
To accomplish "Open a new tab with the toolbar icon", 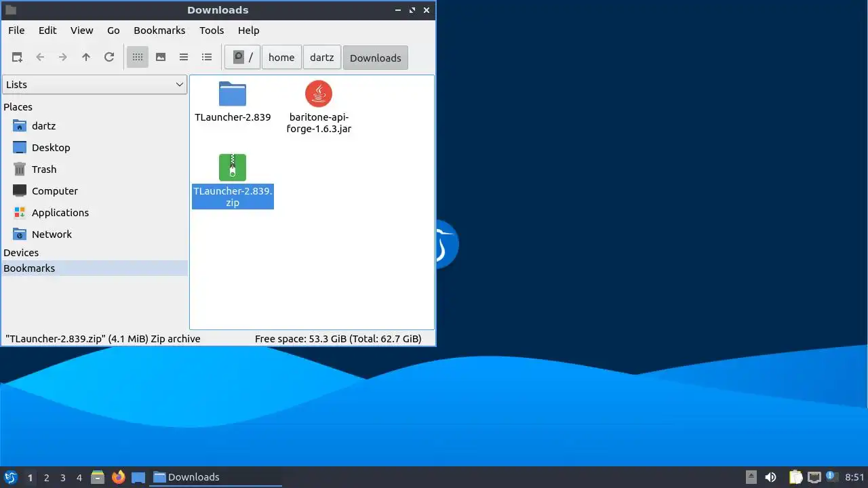I will click(x=17, y=58).
